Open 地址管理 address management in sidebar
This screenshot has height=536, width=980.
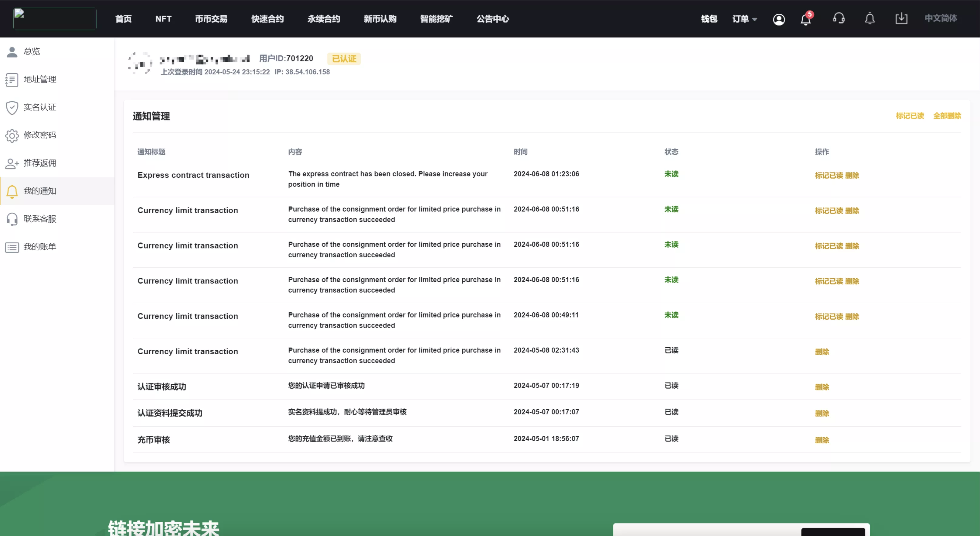click(x=39, y=79)
